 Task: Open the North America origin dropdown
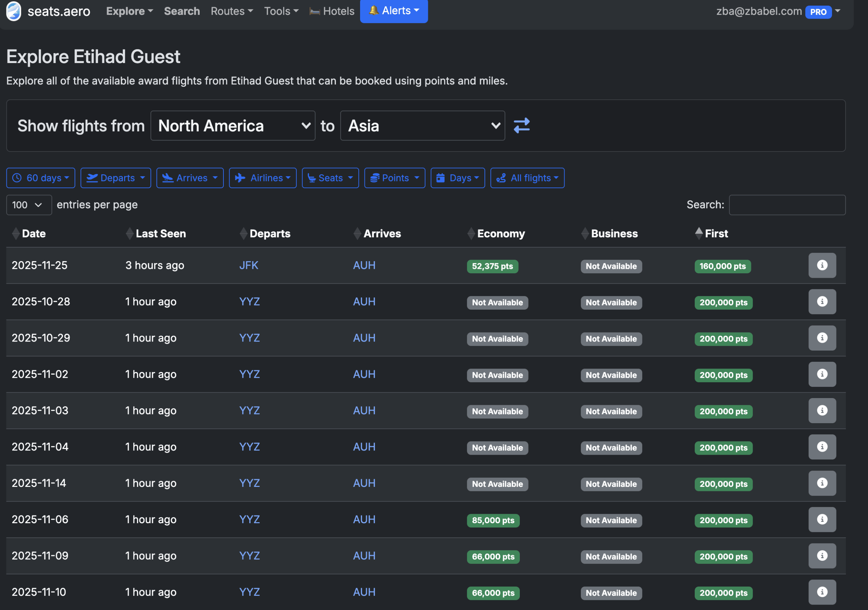point(233,125)
